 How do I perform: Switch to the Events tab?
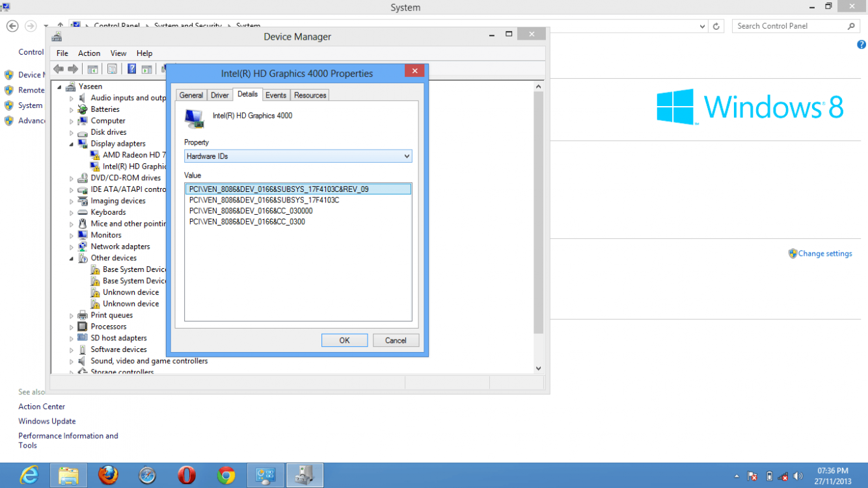[276, 95]
